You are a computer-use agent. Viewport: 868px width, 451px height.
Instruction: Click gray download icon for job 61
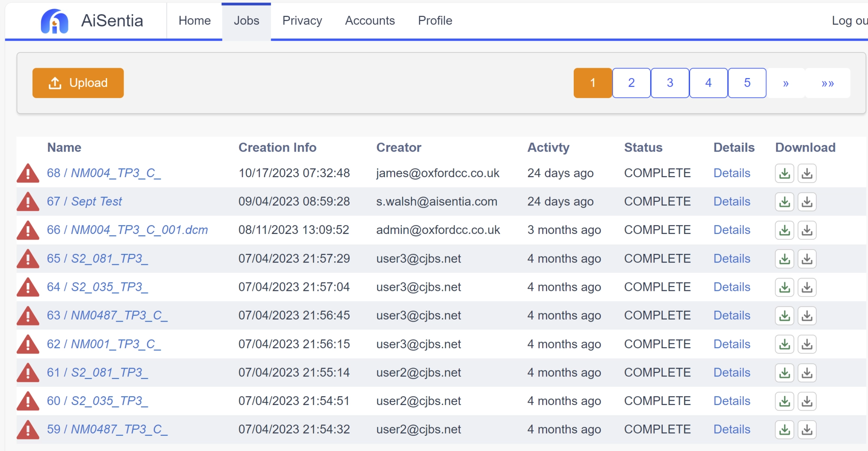click(x=807, y=373)
